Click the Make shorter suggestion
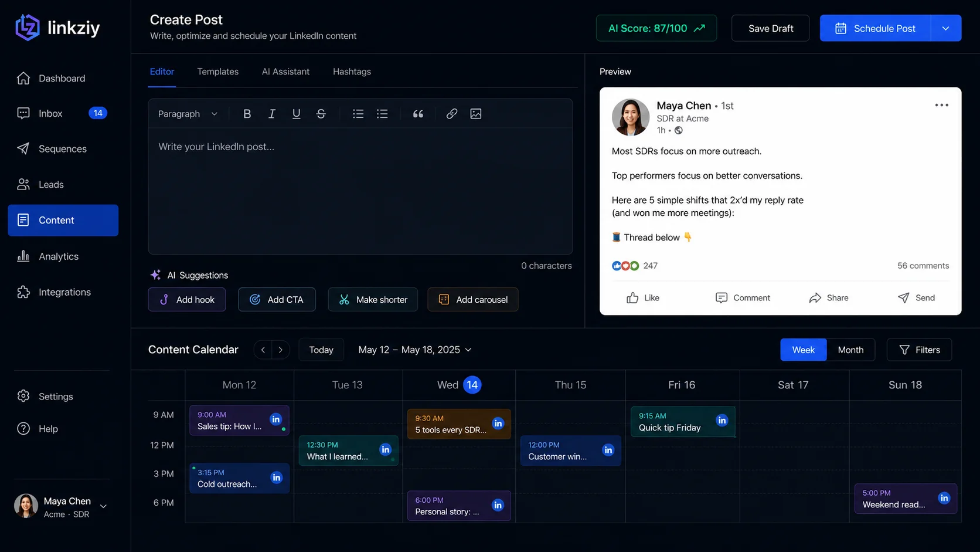The image size is (980, 552). (373, 299)
